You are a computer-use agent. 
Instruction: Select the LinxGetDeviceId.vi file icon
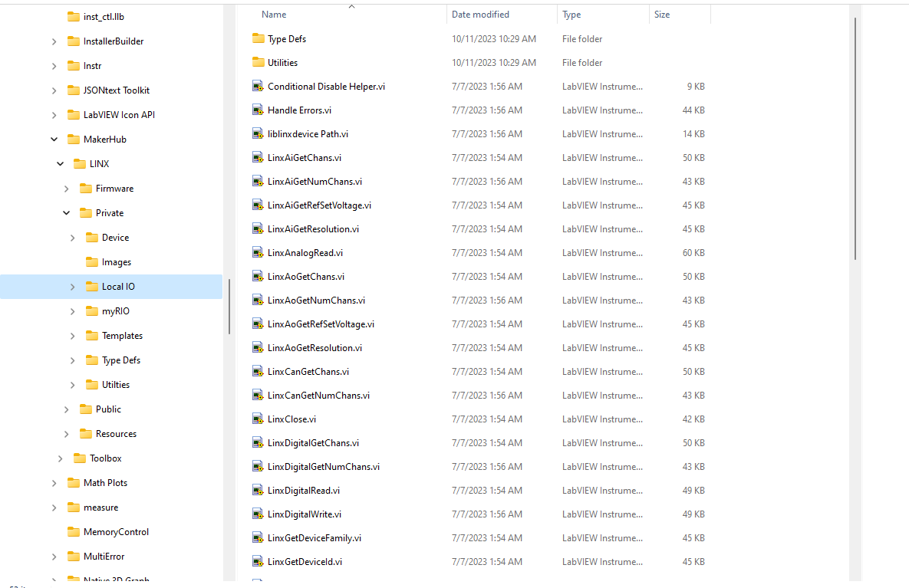click(258, 562)
